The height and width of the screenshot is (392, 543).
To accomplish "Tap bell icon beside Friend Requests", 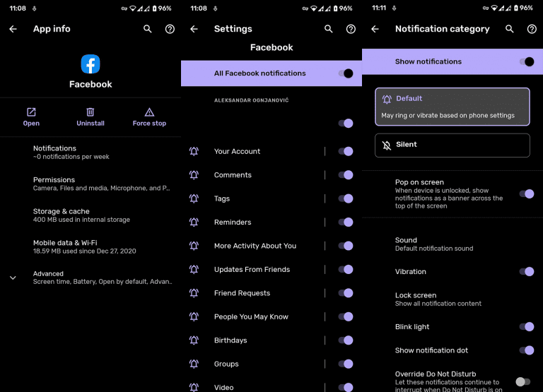I will (x=194, y=293).
